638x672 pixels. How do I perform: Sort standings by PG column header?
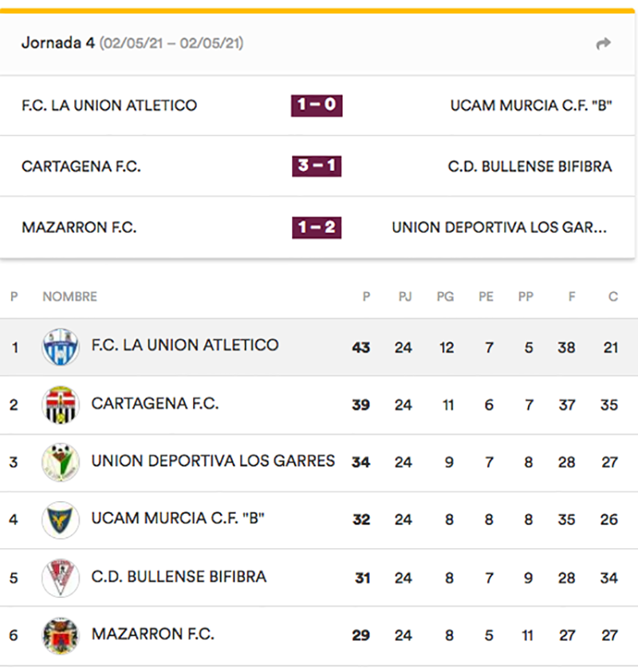click(x=445, y=297)
